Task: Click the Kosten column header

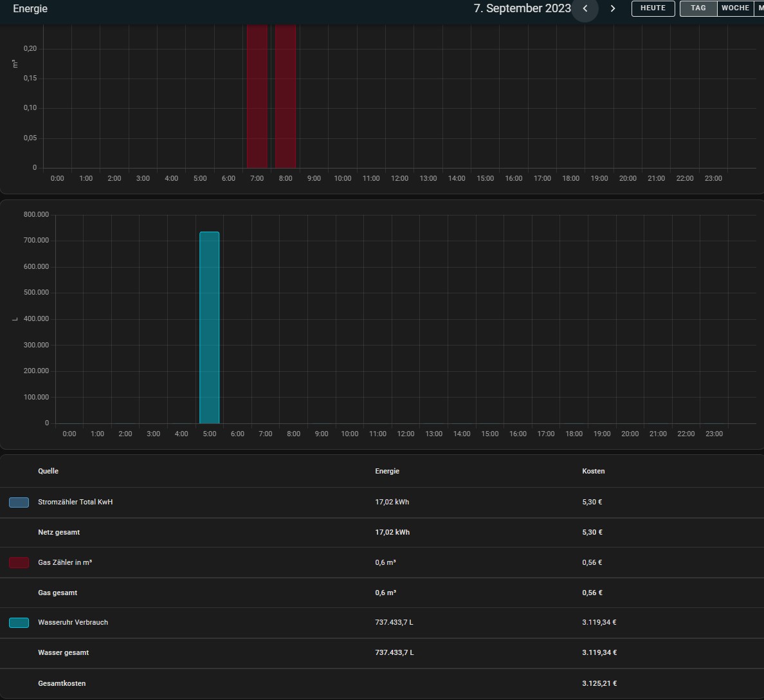Action: (593, 472)
